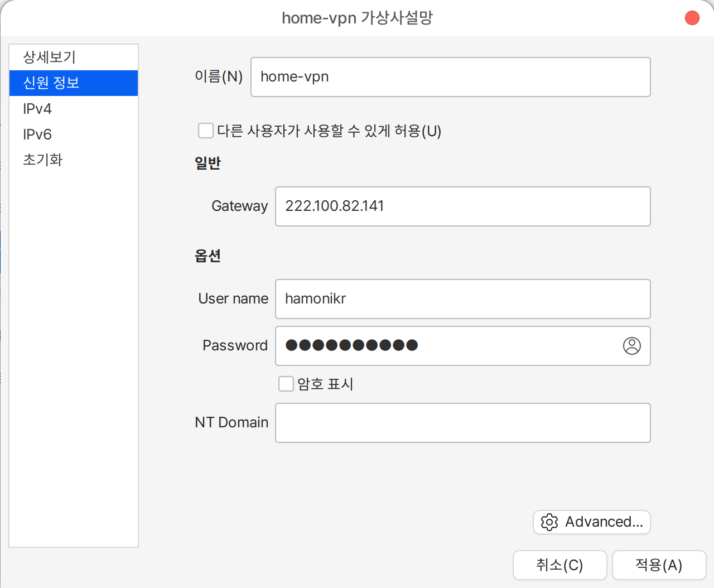Switch to the IPv4 settings
This screenshot has width=714, height=588.
point(74,108)
